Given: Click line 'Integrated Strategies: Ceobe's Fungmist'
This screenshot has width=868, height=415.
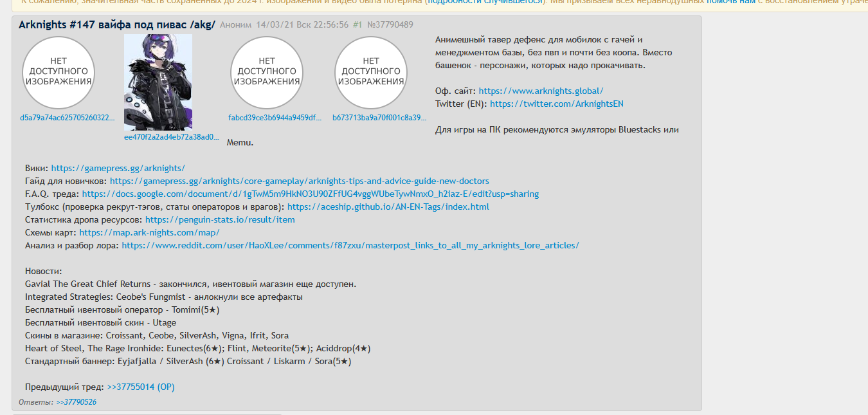Looking at the screenshot, I should coord(164,297).
